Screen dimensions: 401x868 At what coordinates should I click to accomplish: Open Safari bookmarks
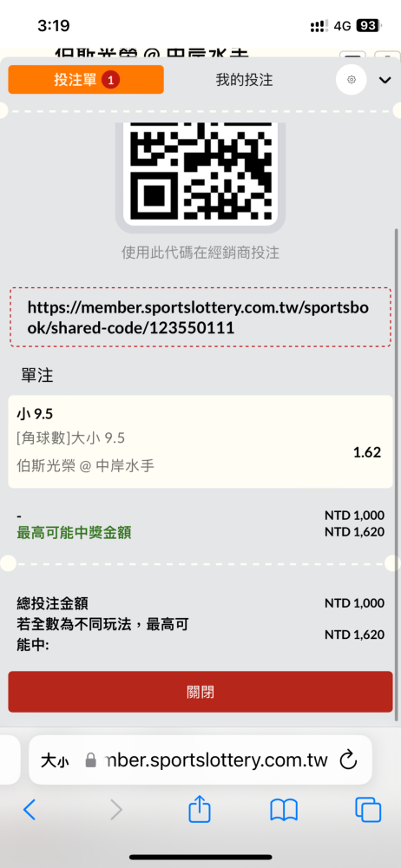(284, 811)
